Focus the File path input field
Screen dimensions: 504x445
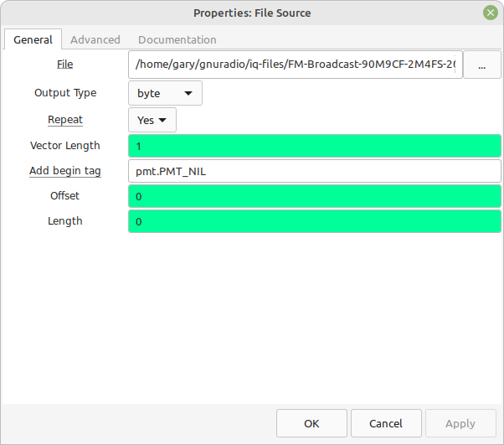pos(296,65)
